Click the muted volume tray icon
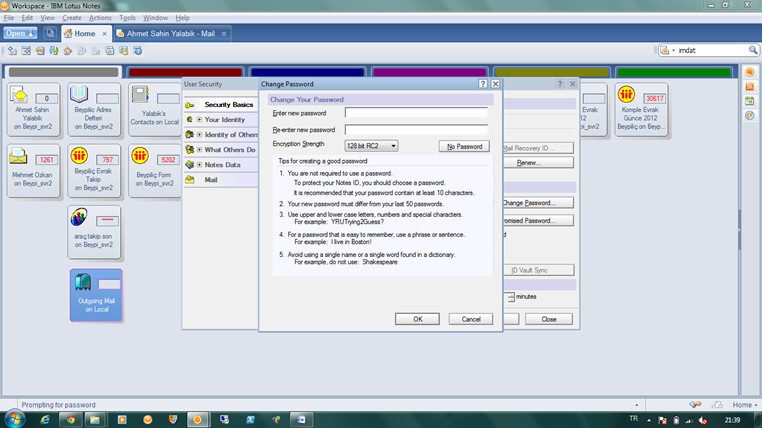 click(x=703, y=420)
